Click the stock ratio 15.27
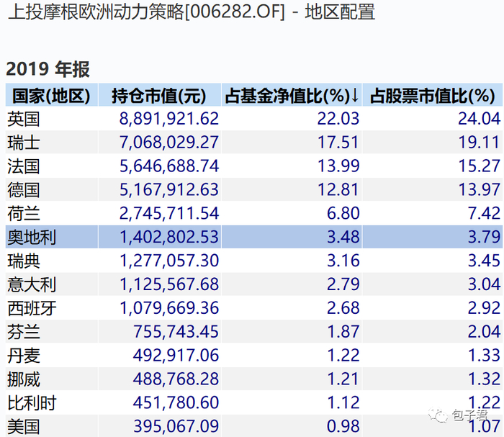The width and height of the screenshot is (504, 437). click(479, 166)
